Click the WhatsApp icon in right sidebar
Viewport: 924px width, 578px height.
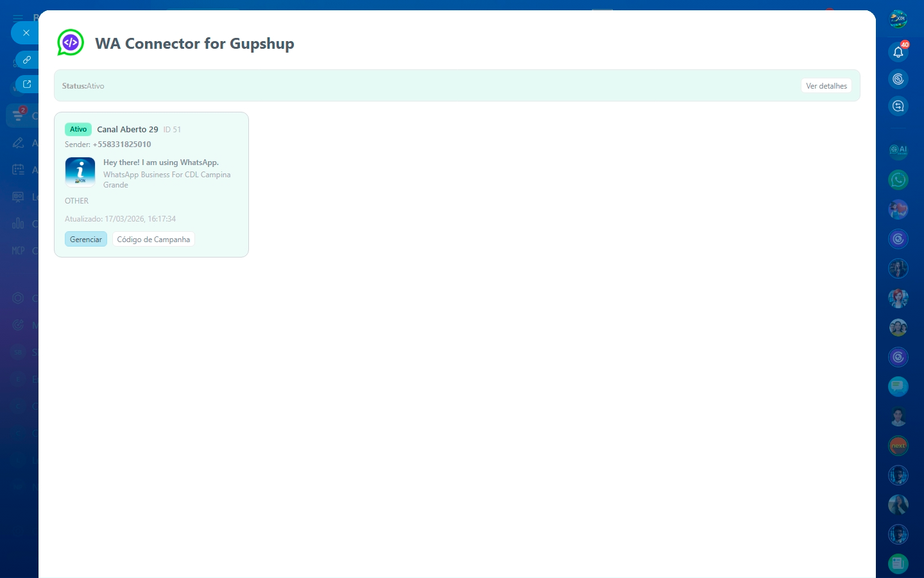pyautogui.click(x=898, y=180)
